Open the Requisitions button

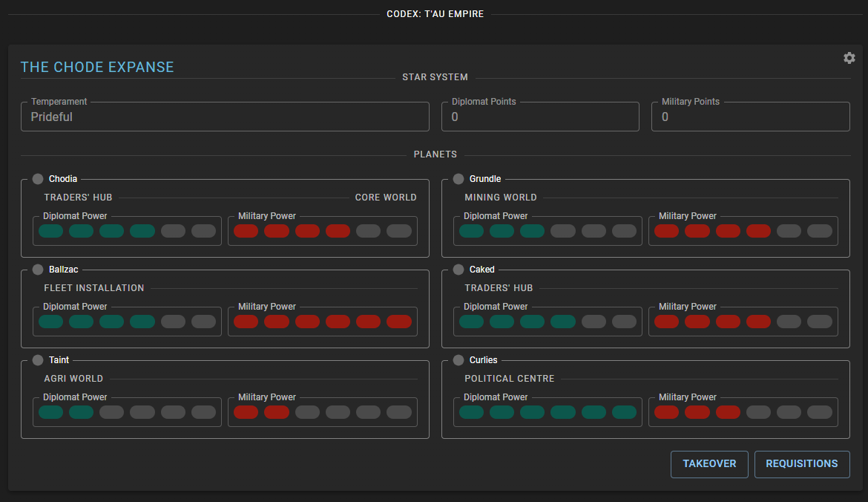pyautogui.click(x=801, y=464)
